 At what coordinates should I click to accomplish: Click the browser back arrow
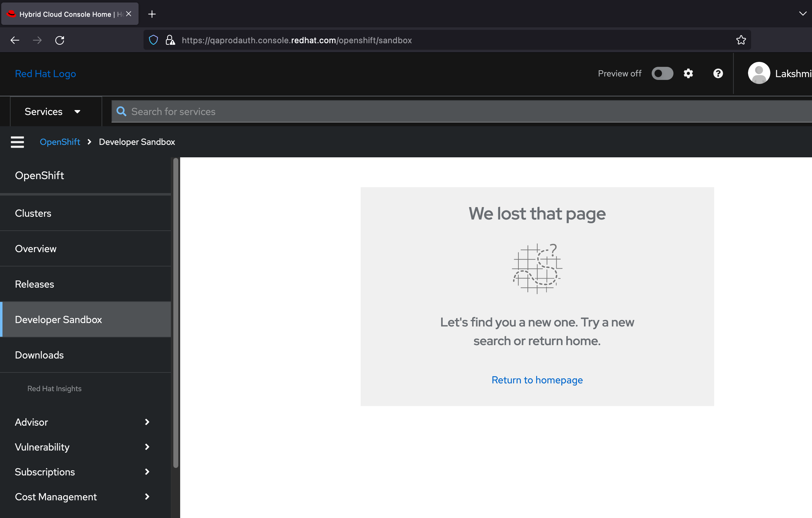(15, 40)
